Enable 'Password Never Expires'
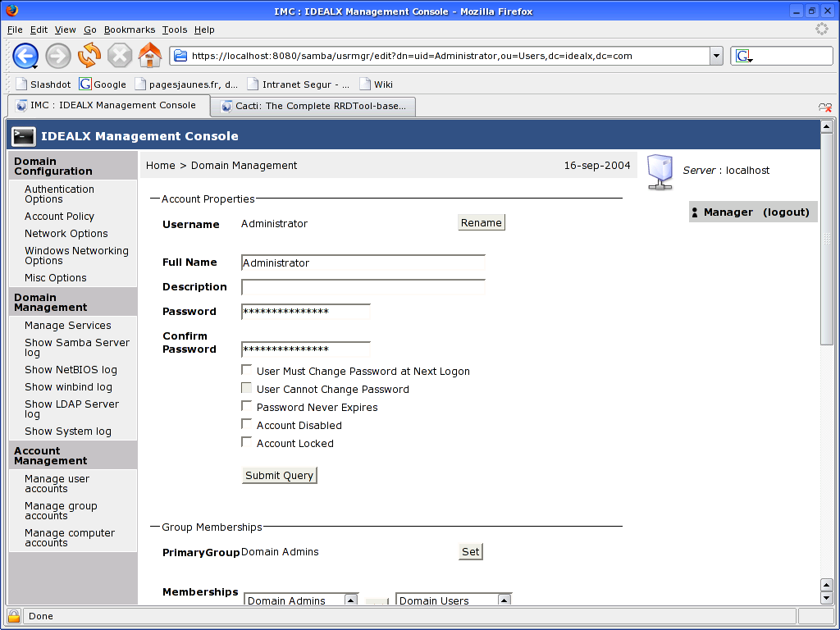 pos(247,406)
